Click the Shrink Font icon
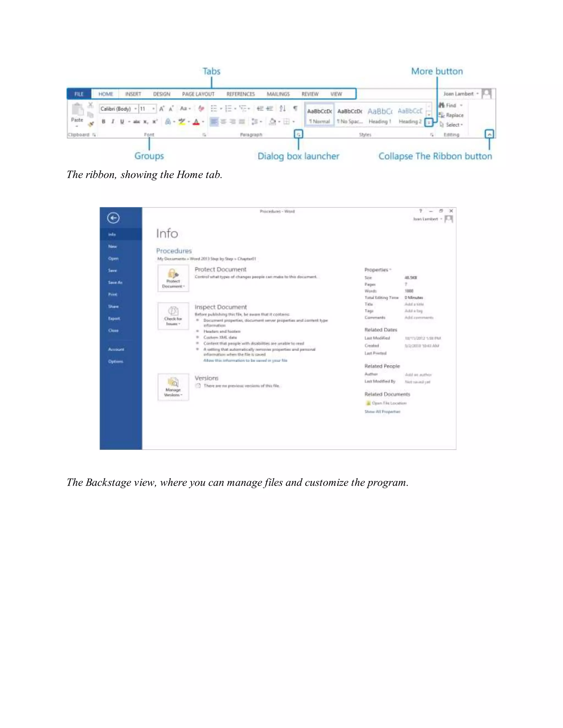Screen dimensions: 563x728 point(172,109)
